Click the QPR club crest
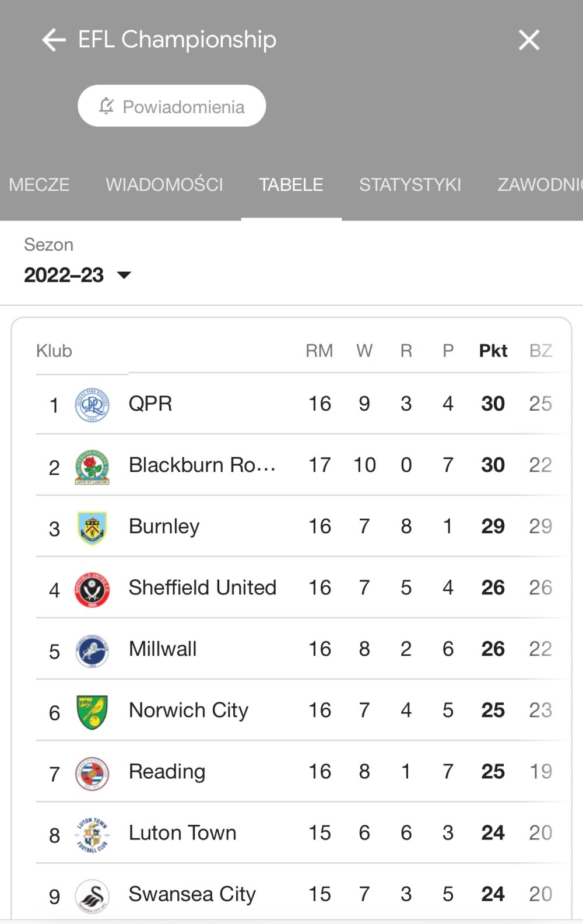 (x=92, y=404)
